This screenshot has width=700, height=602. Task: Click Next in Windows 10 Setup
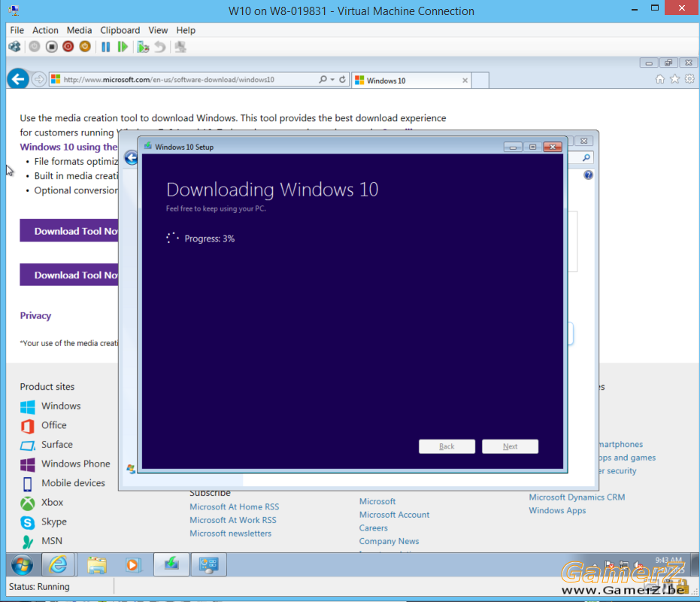click(x=511, y=446)
